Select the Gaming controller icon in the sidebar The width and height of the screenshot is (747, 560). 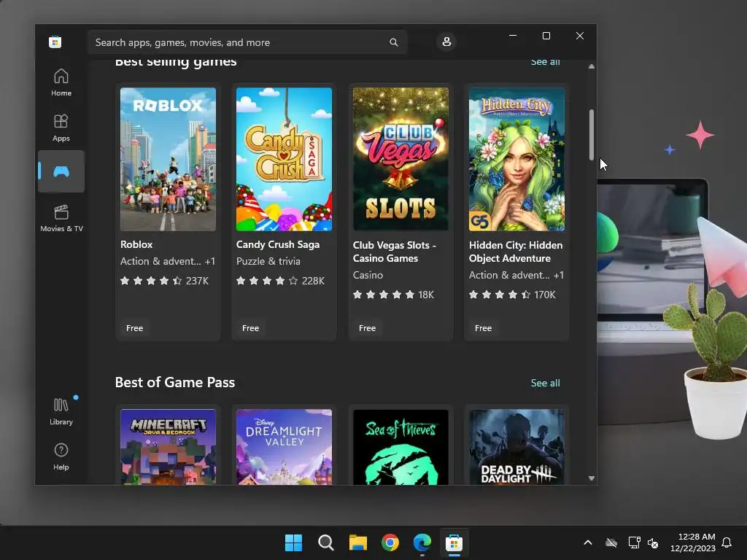(x=61, y=171)
